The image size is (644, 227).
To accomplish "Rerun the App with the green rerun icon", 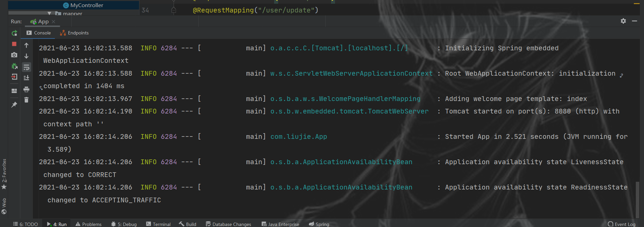I will (x=14, y=33).
